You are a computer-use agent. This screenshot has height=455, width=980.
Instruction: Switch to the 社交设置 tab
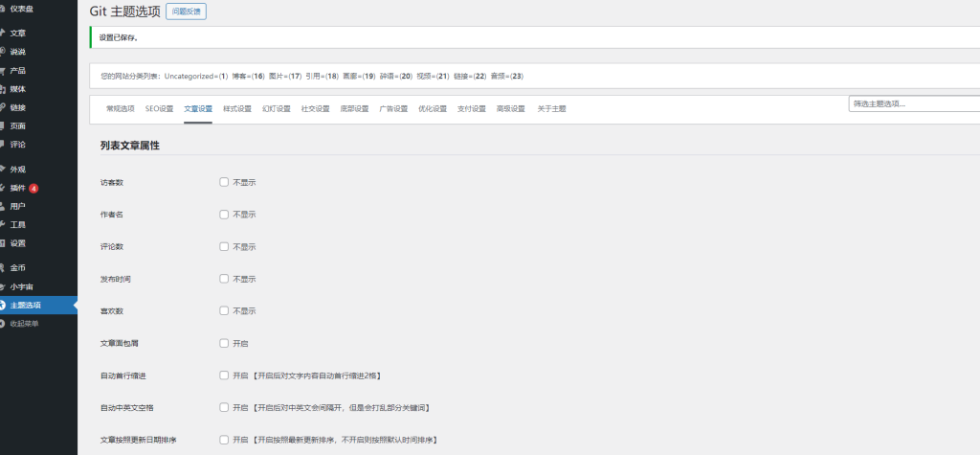click(x=315, y=109)
